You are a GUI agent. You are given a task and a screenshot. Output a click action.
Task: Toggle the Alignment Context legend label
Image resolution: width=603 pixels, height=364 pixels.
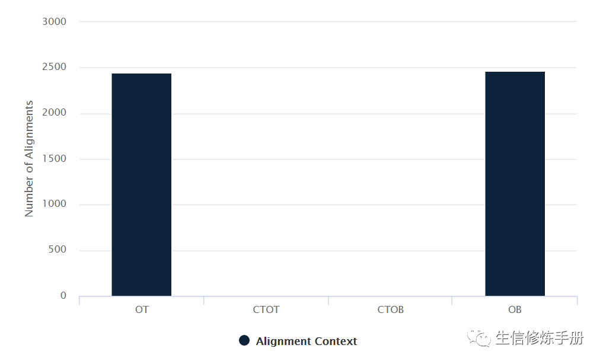coord(306,341)
